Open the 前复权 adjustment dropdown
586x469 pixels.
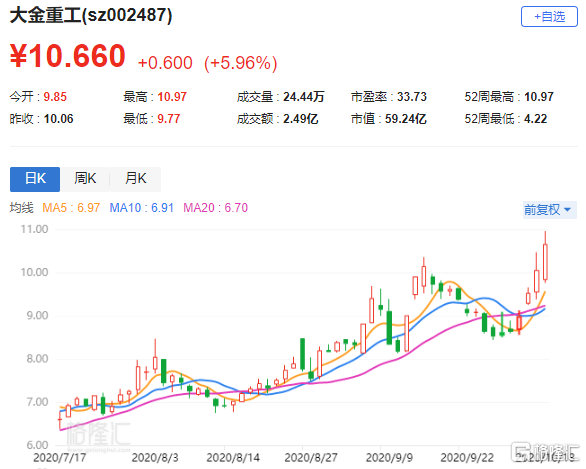tap(549, 210)
